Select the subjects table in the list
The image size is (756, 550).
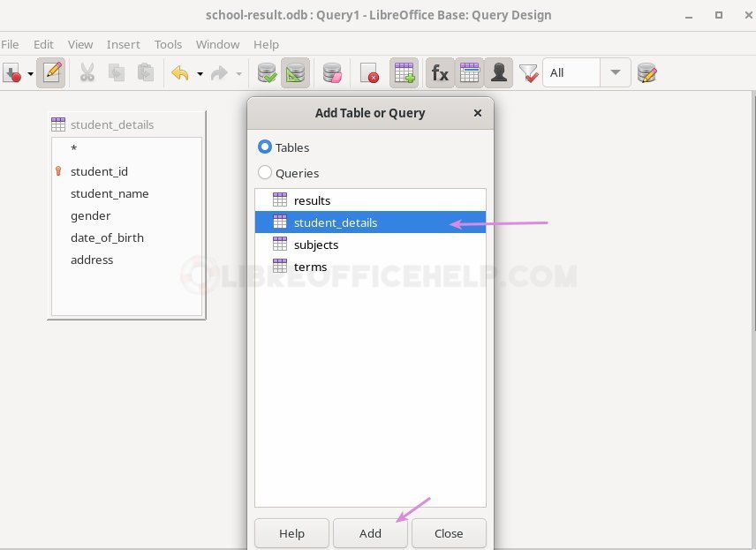click(x=370, y=245)
